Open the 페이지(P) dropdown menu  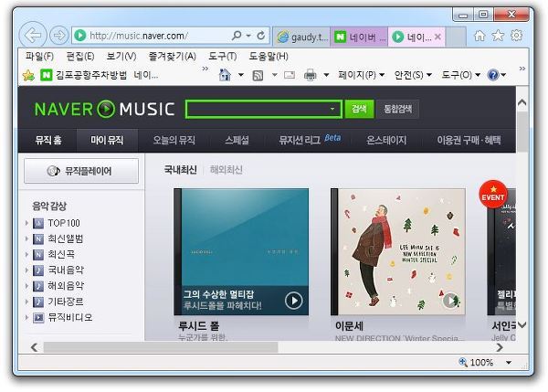pos(361,75)
